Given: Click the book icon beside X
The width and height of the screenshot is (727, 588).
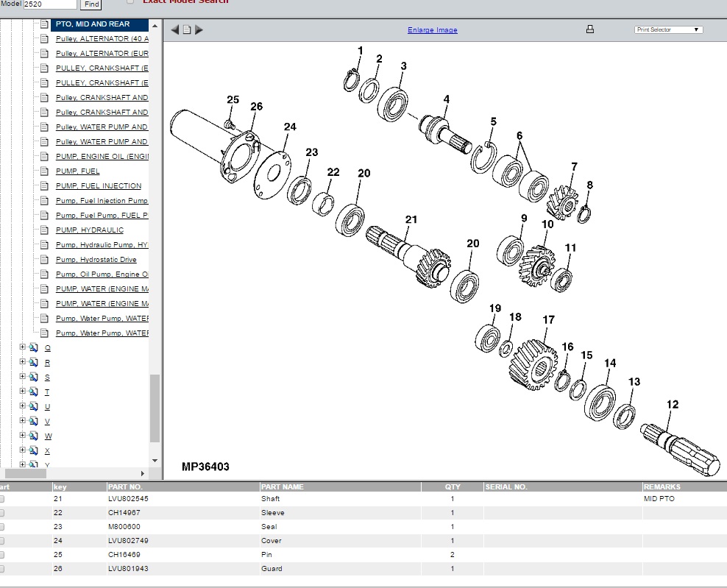Looking at the screenshot, I should (33, 450).
